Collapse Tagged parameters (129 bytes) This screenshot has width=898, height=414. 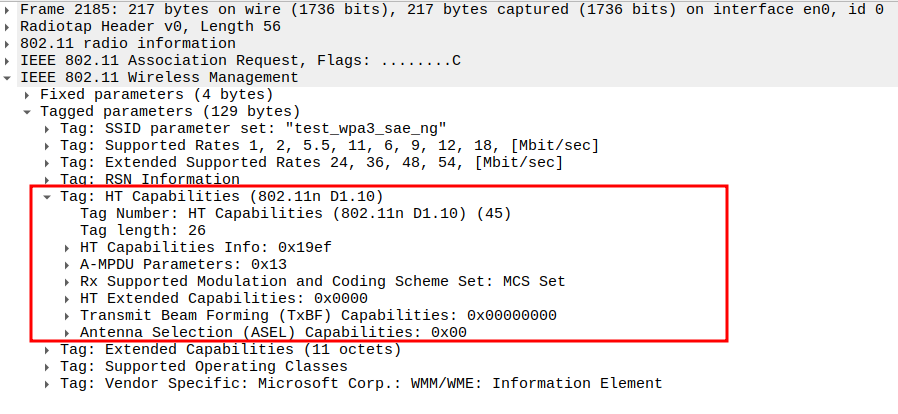tap(27, 111)
